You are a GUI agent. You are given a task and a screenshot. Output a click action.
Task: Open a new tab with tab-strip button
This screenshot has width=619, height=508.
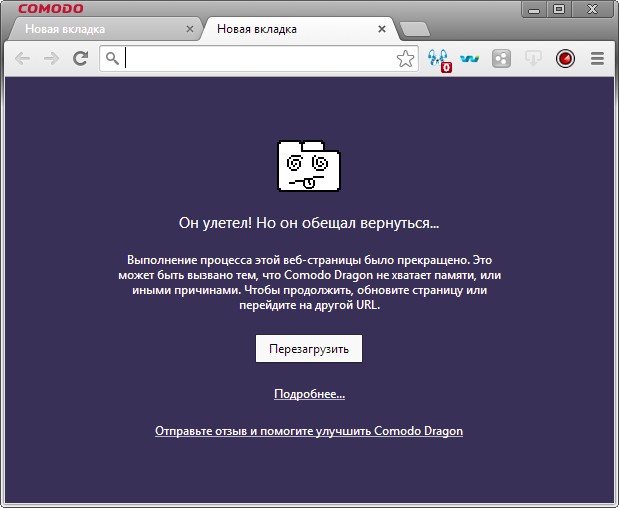click(x=415, y=29)
